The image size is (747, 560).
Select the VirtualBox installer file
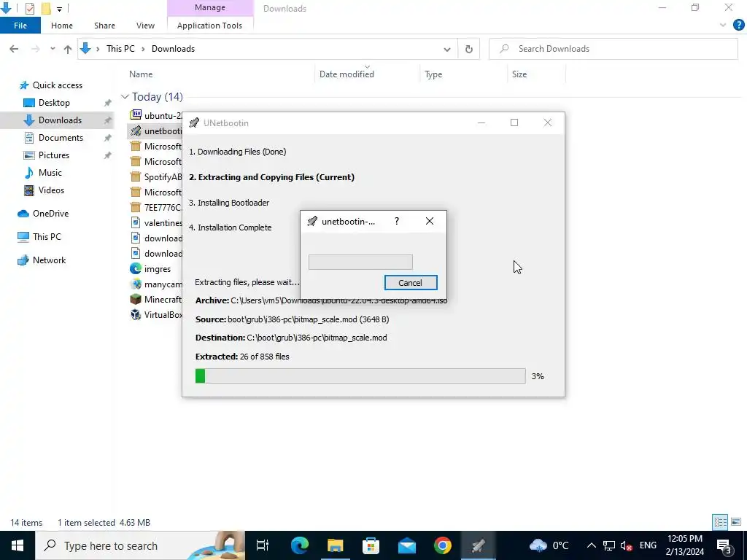coord(163,315)
